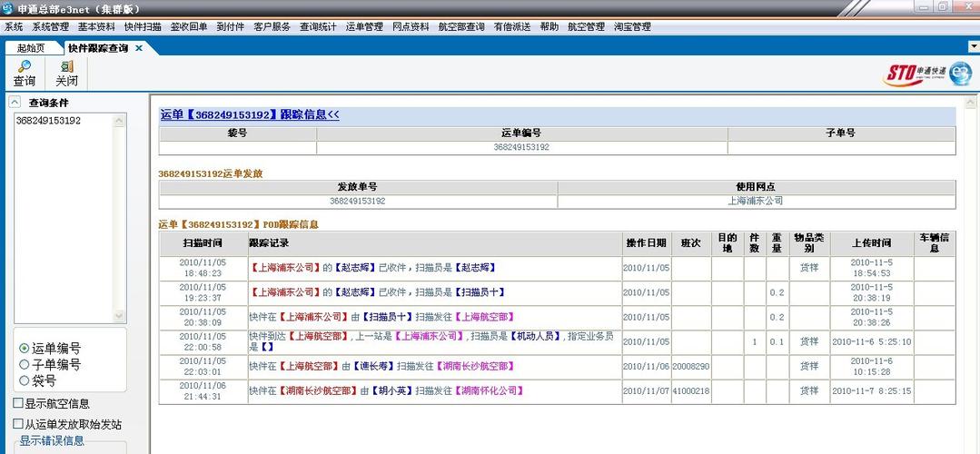Click the results pane scroll-up arrow

coord(972,102)
